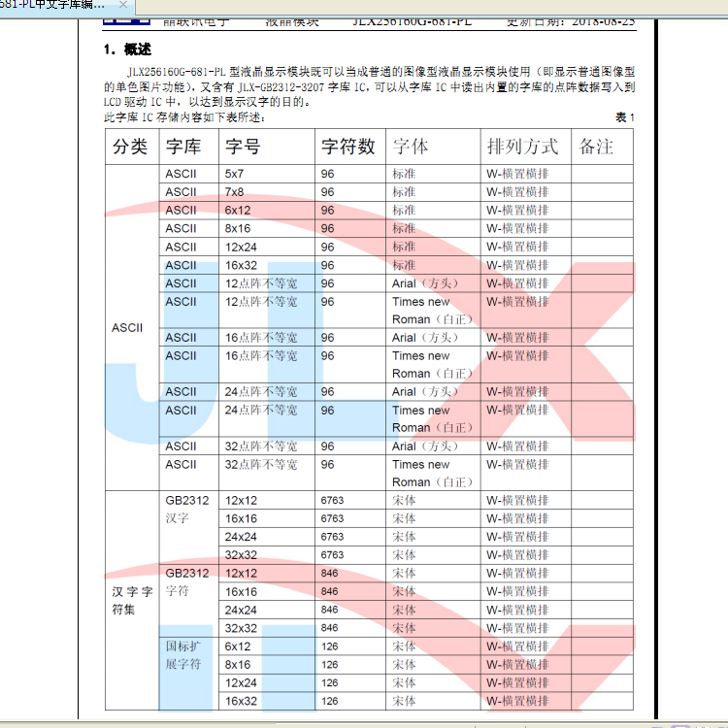Click the 排列方式 column header
The height and width of the screenshot is (728, 728).
point(522,147)
